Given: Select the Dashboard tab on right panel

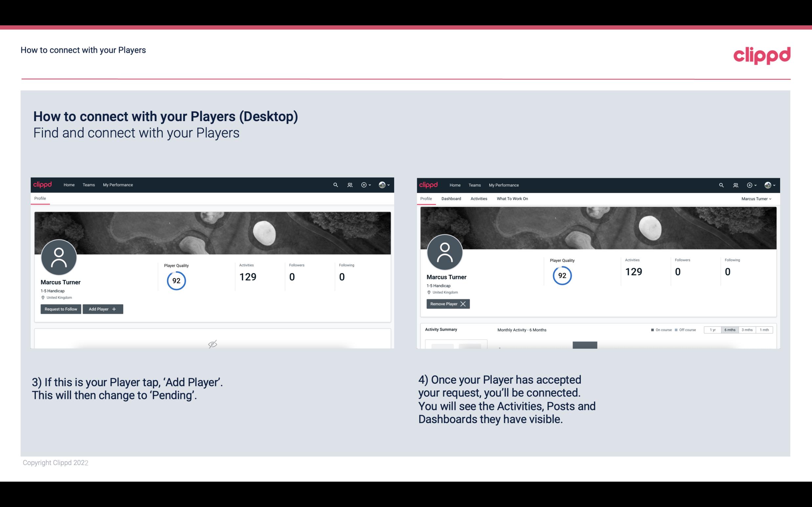Looking at the screenshot, I should (450, 199).
